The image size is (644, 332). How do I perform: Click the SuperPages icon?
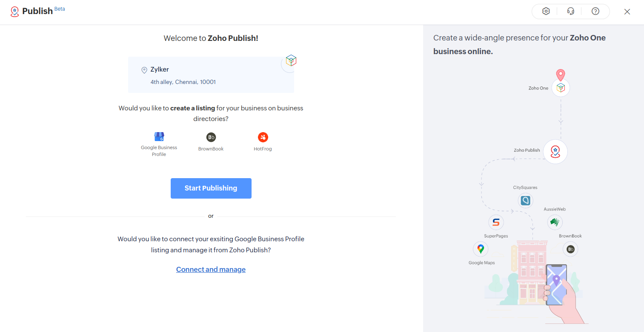(x=496, y=222)
